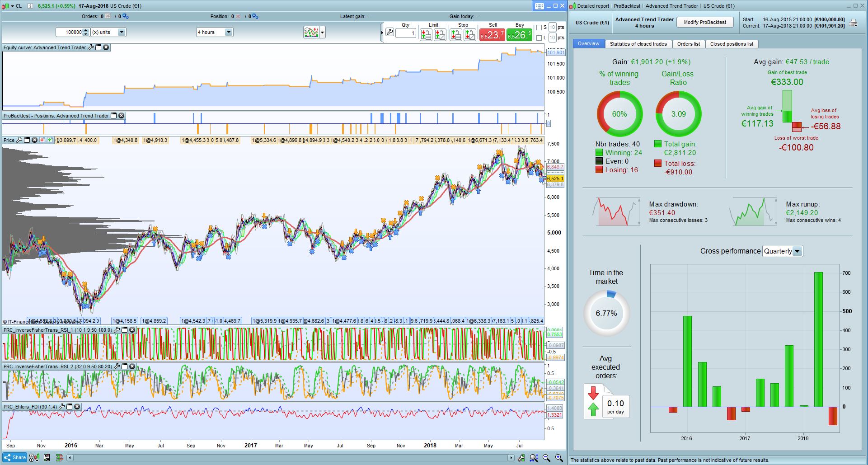868x465 pixels.
Task: Expand the Quarterly gross performance dropdown
Action: (797, 251)
